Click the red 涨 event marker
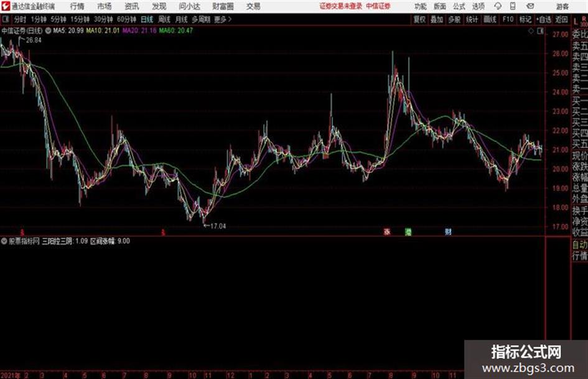The height and width of the screenshot is (379, 588). 387,232
